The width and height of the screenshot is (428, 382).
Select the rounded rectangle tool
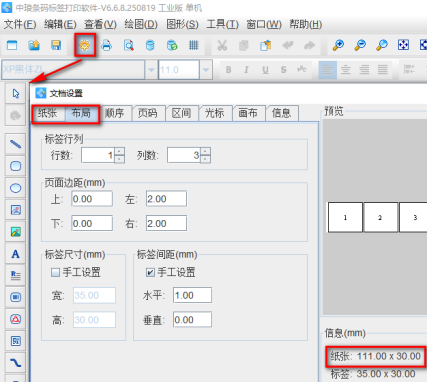pos(16,166)
